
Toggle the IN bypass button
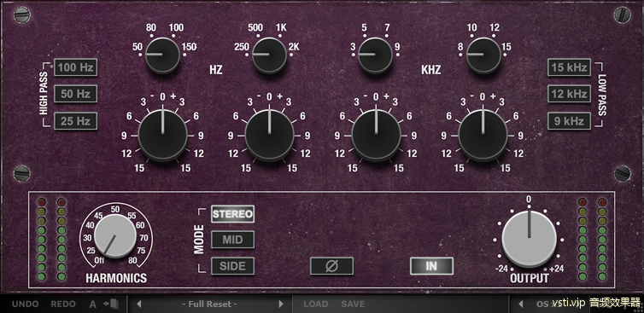click(x=431, y=266)
